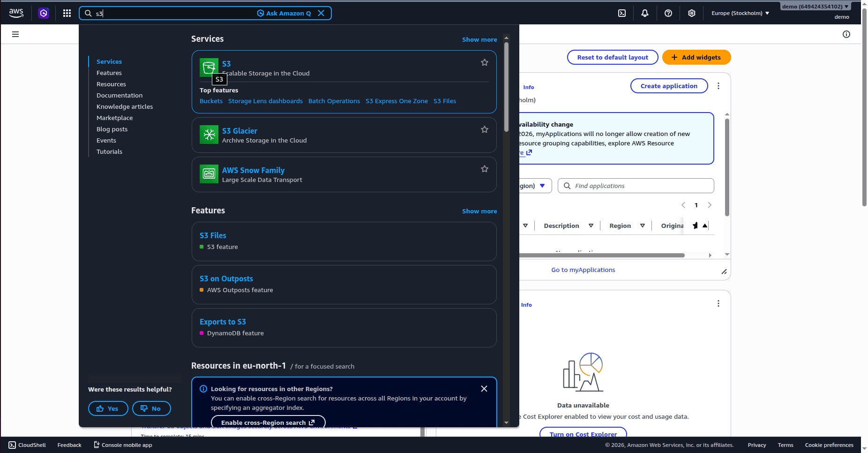Image resolution: width=868 pixels, height=453 pixels.
Task: Open myApplications widget three-dot menu
Action: coord(718,86)
